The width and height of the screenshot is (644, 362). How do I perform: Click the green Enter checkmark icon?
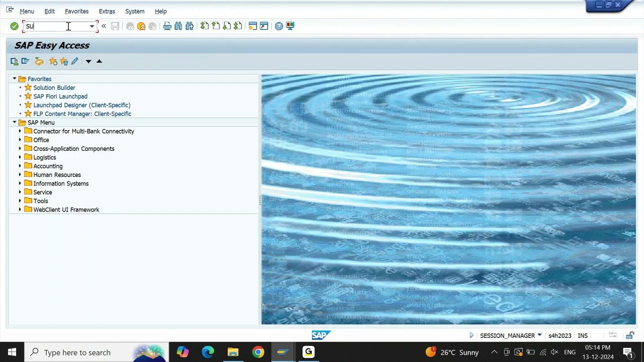pyautogui.click(x=14, y=26)
